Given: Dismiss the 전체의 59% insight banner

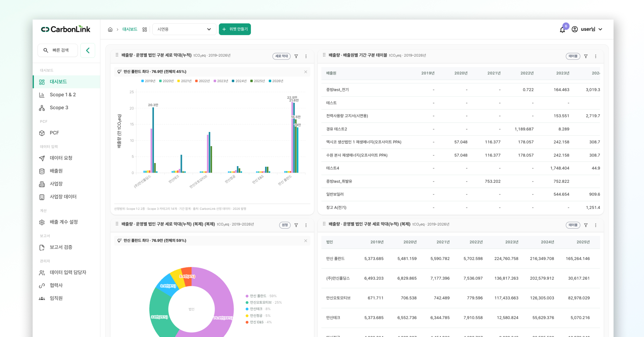Looking at the screenshot, I should pyautogui.click(x=306, y=241).
